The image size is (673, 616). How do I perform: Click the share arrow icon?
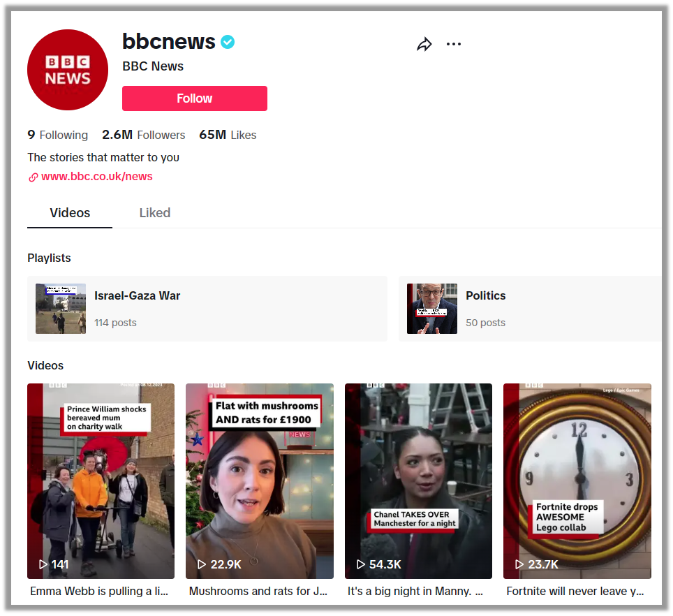point(424,44)
